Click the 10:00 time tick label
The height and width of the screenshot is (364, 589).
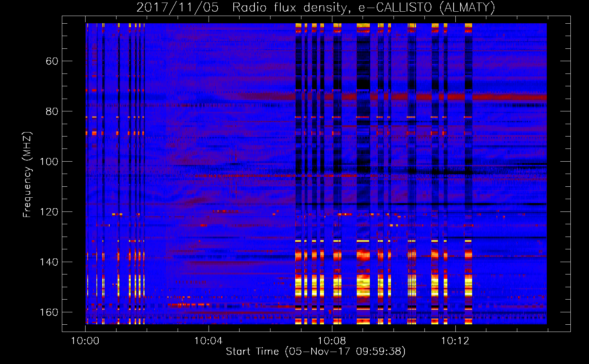coord(85,341)
